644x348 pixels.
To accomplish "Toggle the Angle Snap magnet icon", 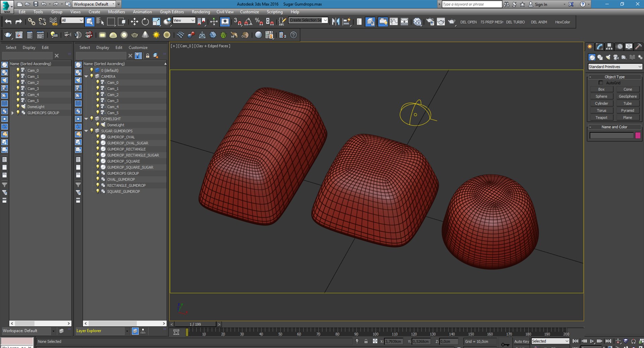I will 248,22.
